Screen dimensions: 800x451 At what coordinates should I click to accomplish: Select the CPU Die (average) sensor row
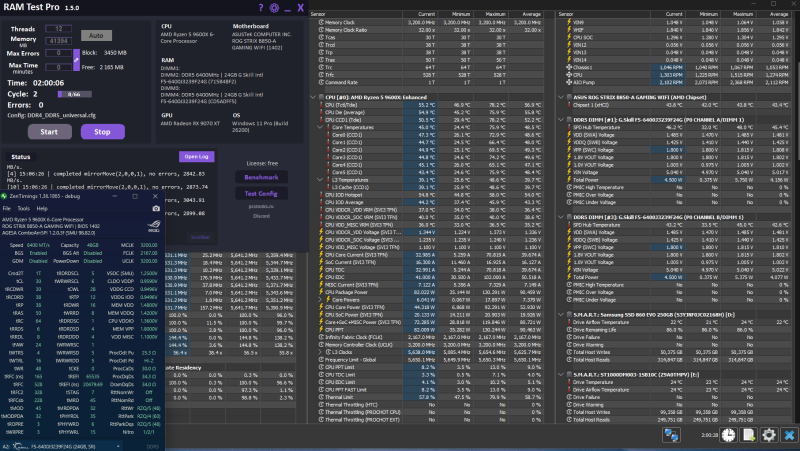coord(430,112)
